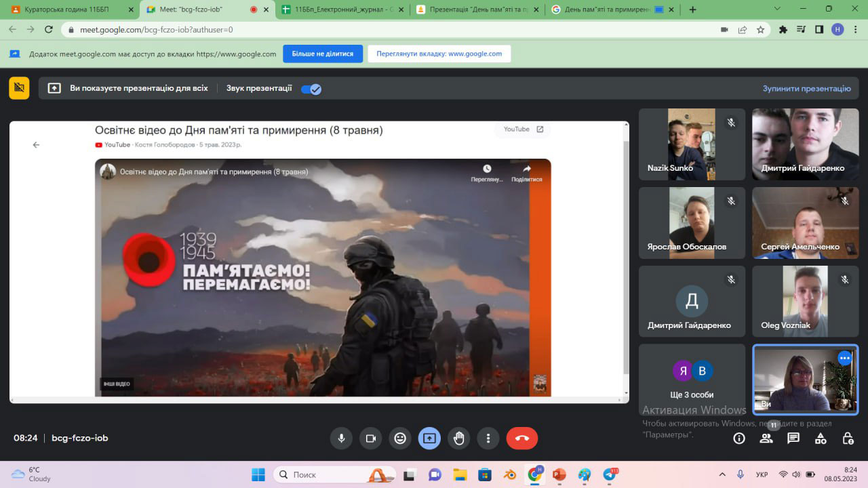
Task: Open chat with everyone panel
Action: 793,439
